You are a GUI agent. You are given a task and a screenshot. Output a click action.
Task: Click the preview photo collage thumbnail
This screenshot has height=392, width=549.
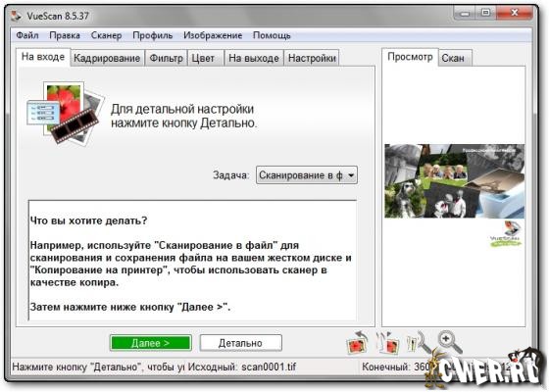coord(455,181)
